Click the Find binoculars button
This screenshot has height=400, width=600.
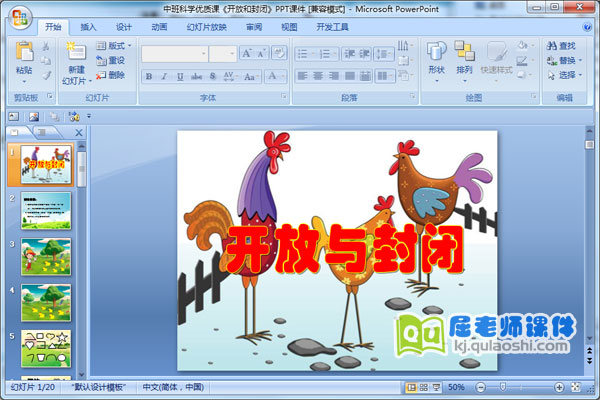(x=561, y=46)
